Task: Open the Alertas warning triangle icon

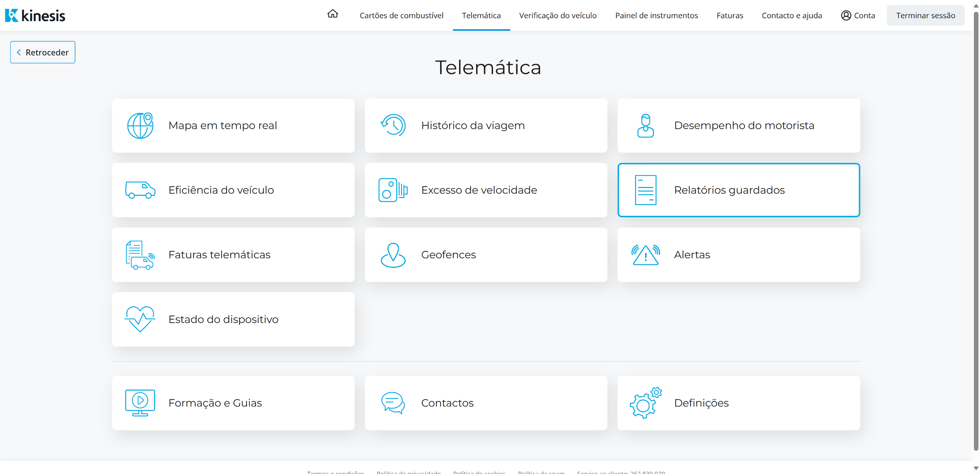Action: [x=645, y=255]
